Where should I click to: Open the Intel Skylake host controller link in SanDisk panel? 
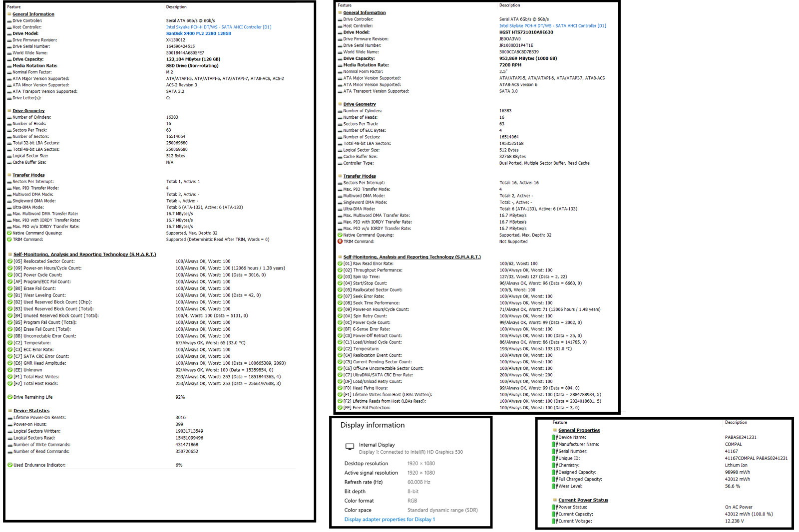[219, 27]
